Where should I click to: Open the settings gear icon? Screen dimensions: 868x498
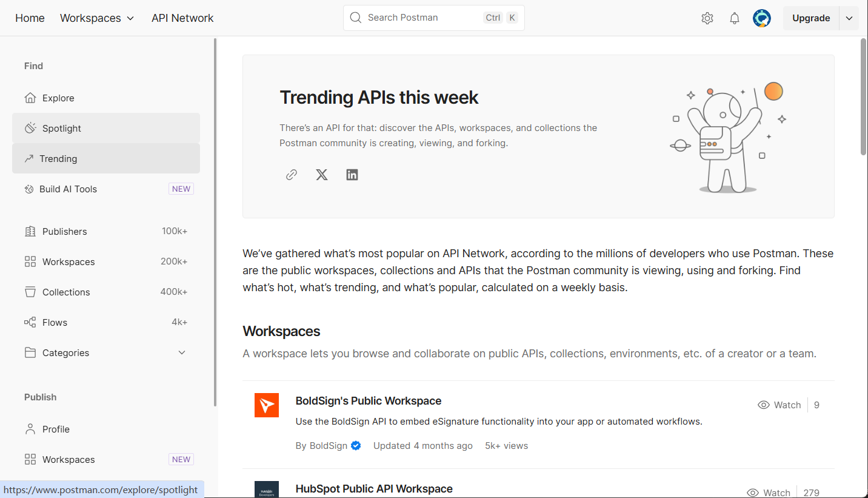707,18
